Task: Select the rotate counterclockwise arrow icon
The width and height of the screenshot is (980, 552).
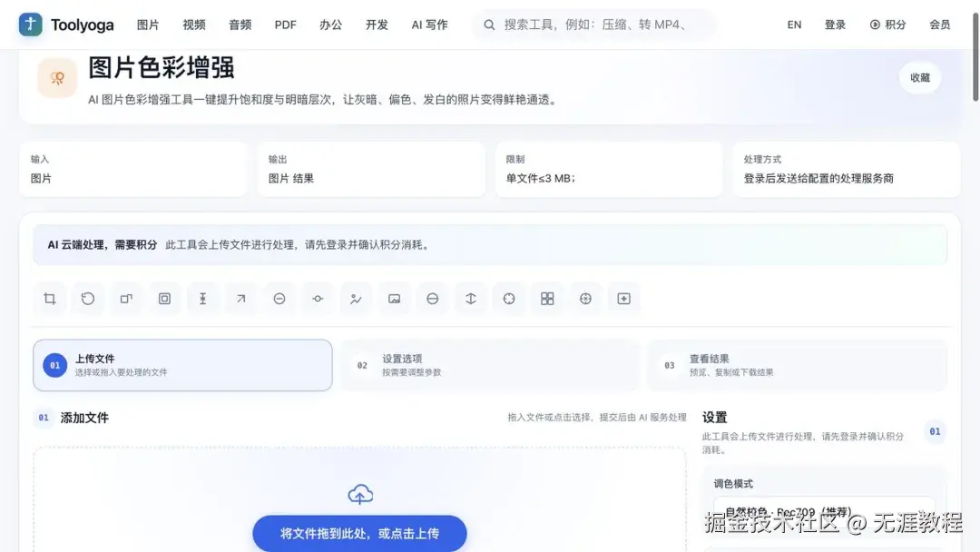Action: 88,299
